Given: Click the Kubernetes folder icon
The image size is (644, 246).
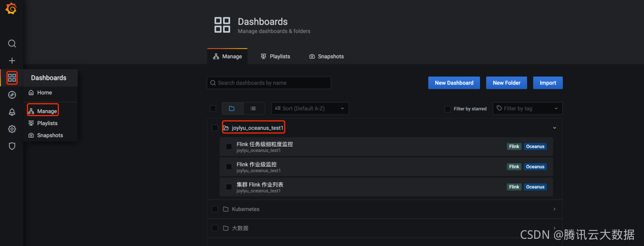Looking at the screenshot, I should point(225,209).
